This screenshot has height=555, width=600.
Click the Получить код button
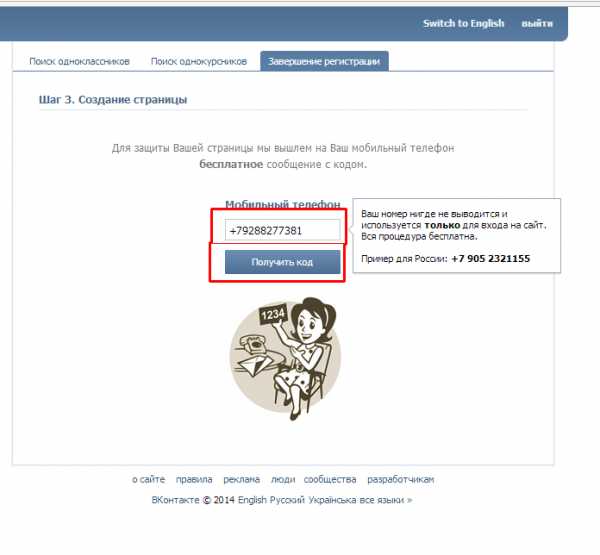pos(282,262)
